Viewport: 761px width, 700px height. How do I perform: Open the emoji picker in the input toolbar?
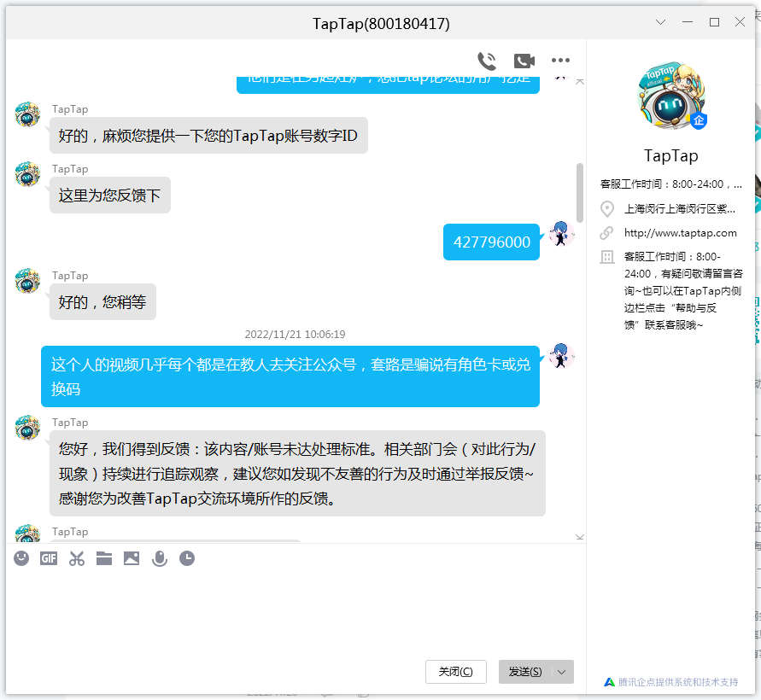[21, 558]
